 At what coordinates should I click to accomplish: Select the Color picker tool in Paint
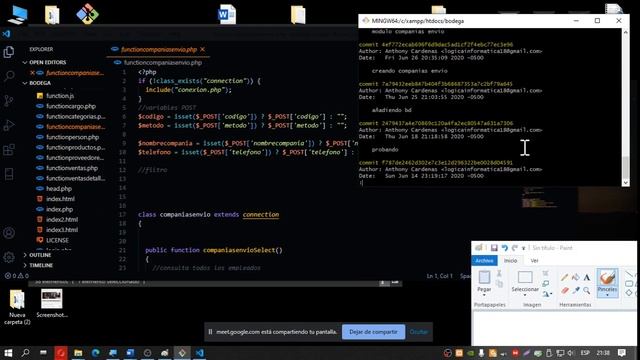click(576, 290)
